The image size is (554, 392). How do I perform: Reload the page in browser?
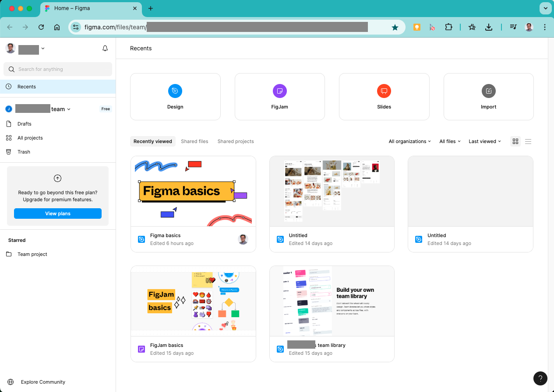41,27
